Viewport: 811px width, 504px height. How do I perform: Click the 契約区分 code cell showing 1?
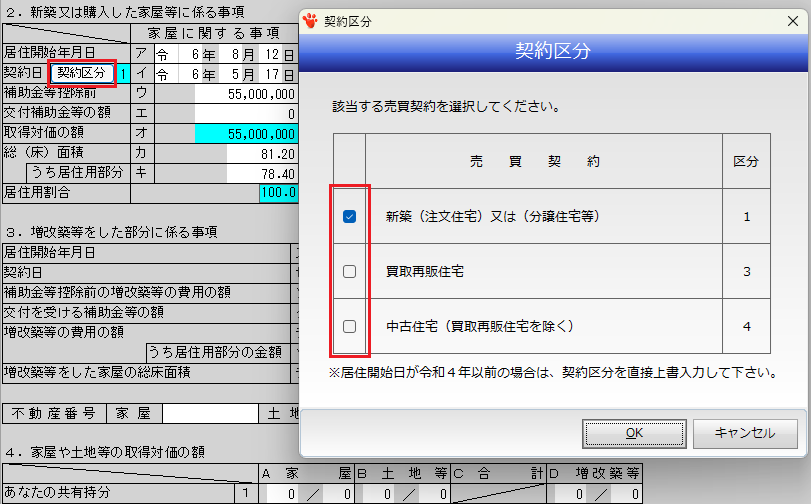point(123,72)
